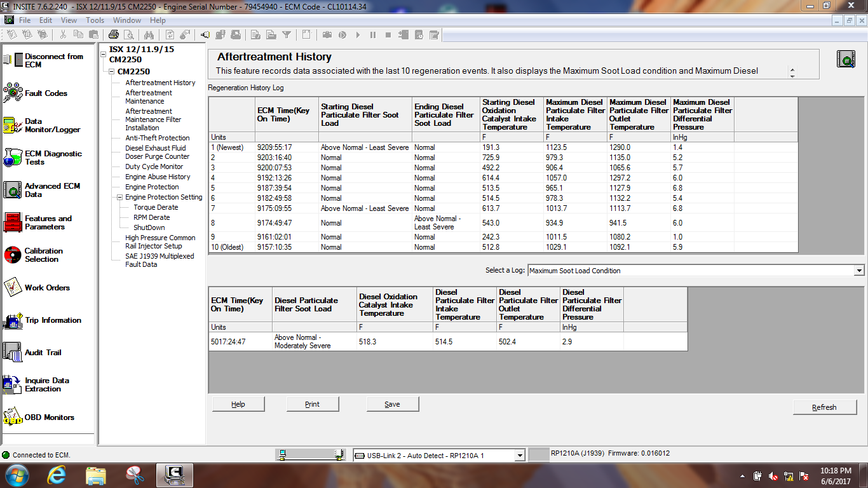
Task: Open Advanced ECM Data in the sidebar
Action: [42, 190]
